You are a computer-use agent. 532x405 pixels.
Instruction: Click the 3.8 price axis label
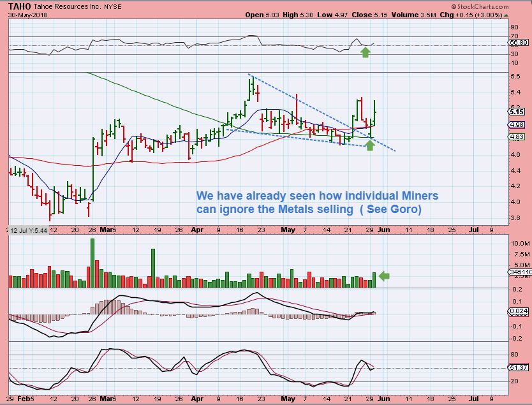point(515,217)
